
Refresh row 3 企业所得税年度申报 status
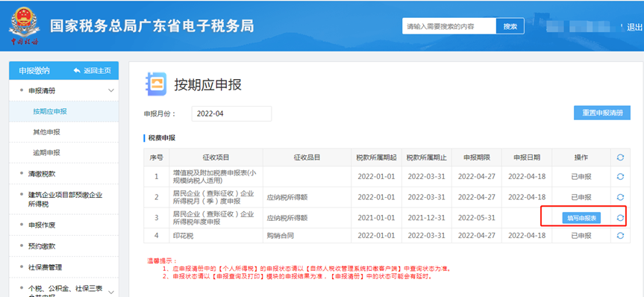coord(620,218)
